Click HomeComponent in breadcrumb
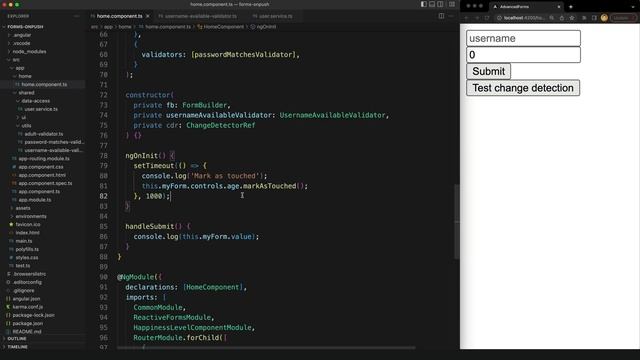The image size is (640, 360). [x=223, y=27]
